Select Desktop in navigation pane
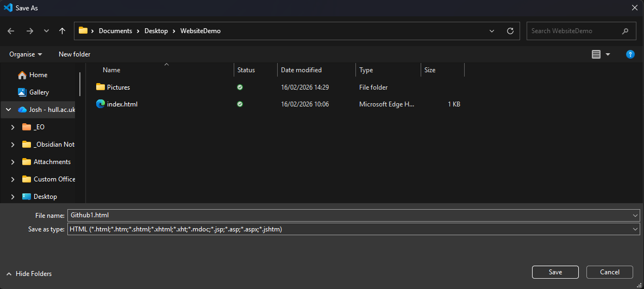The width and height of the screenshot is (644, 289). pyautogui.click(x=45, y=196)
